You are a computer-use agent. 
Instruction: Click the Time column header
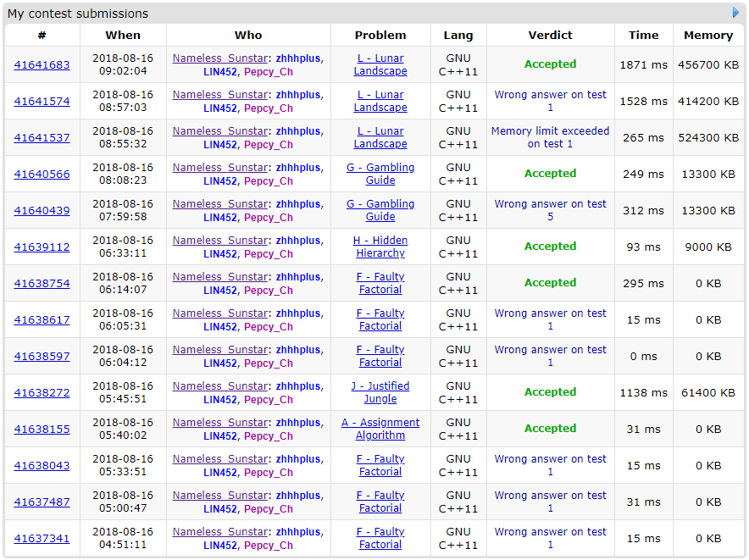pyautogui.click(x=643, y=36)
